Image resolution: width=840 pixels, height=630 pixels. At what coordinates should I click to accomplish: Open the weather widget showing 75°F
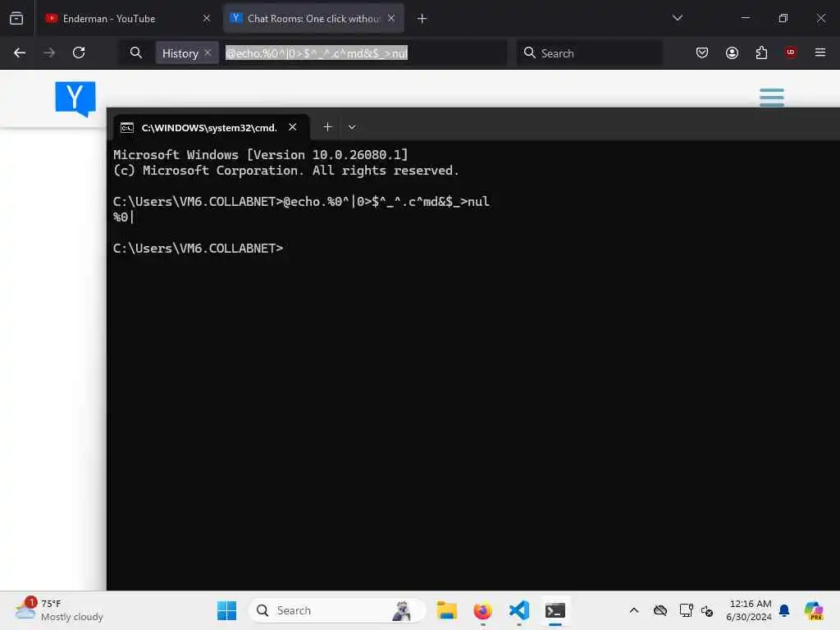click(58, 609)
